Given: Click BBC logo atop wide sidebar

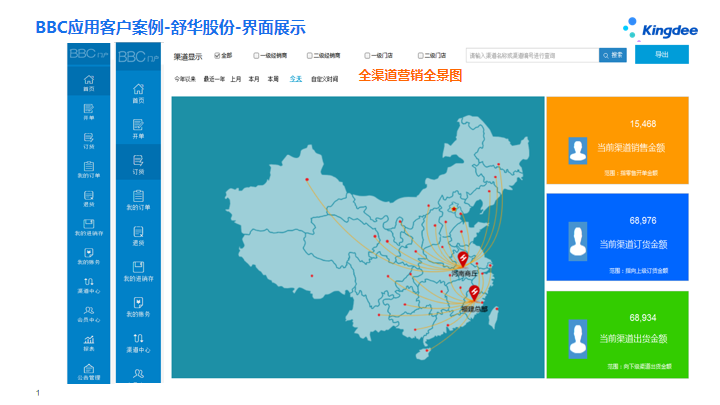Looking at the screenshot, I should coord(138,57).
